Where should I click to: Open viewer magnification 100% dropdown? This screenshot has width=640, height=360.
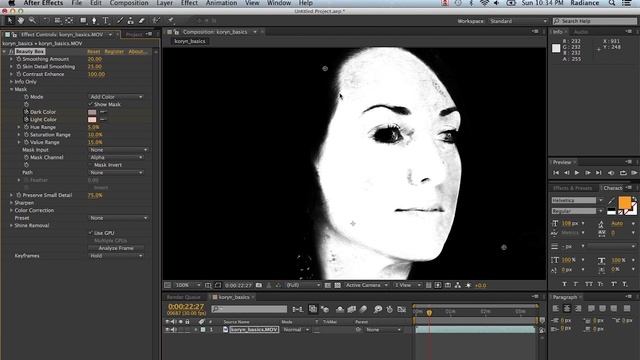click(187, 285)
